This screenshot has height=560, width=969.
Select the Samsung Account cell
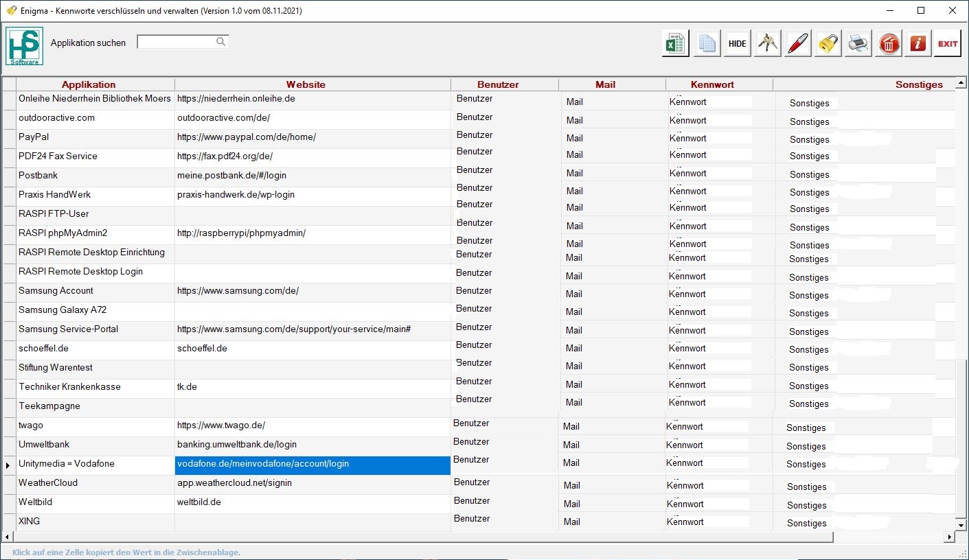pyautogui.click(x=95, y=292)
